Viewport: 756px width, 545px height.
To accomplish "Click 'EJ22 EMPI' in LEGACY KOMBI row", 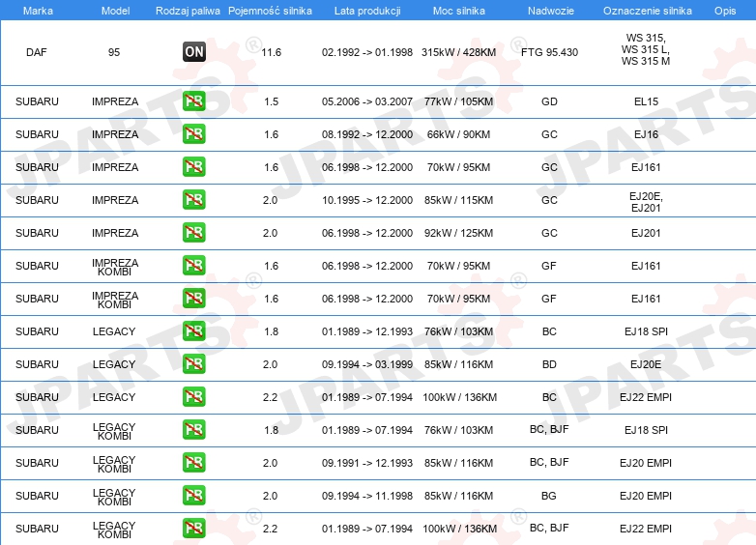I will pos(646,529).
